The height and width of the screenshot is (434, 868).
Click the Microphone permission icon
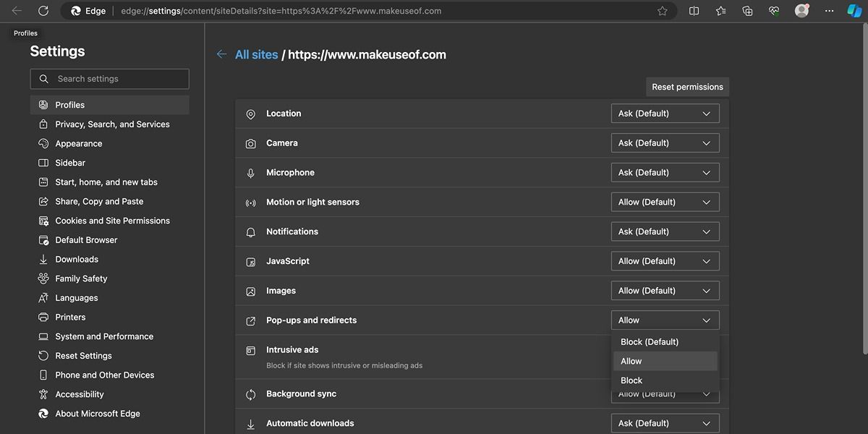point(250,172)
